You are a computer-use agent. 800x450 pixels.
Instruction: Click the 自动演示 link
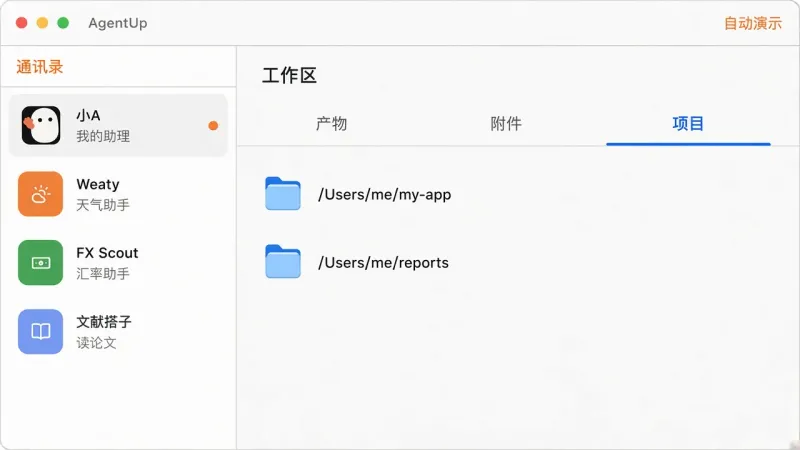753,23
